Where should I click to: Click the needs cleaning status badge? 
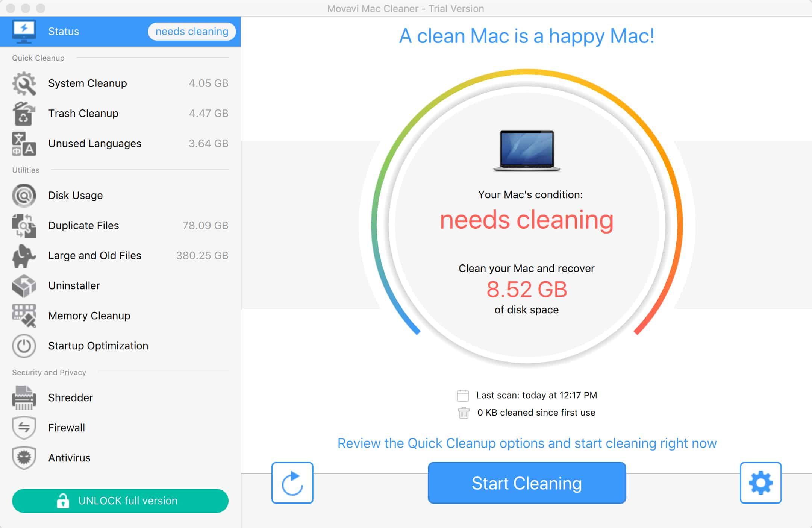[x=191, y=31]
